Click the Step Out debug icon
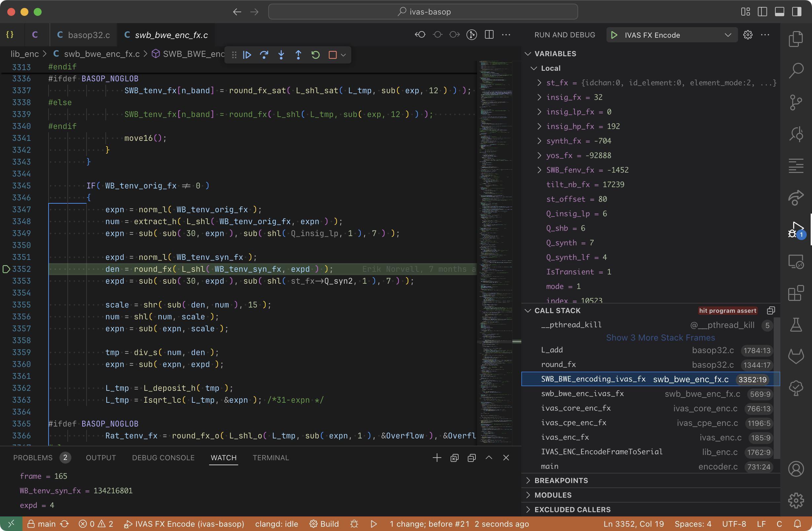The width and height of the screenshot is (812, 531). pos(298,55)
